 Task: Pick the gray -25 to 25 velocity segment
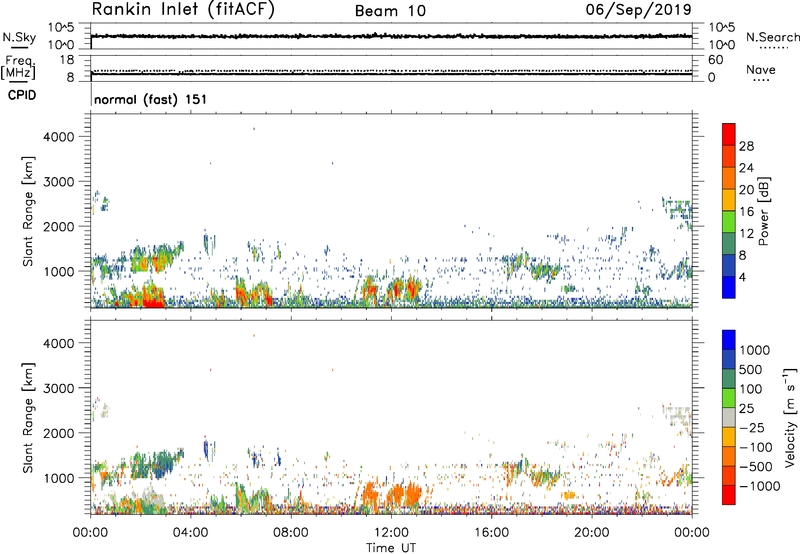pyautogui.click(x=729, y=418)
